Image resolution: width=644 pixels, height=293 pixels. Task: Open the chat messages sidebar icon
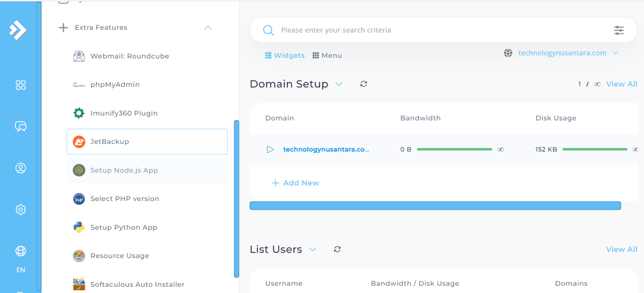21,126
